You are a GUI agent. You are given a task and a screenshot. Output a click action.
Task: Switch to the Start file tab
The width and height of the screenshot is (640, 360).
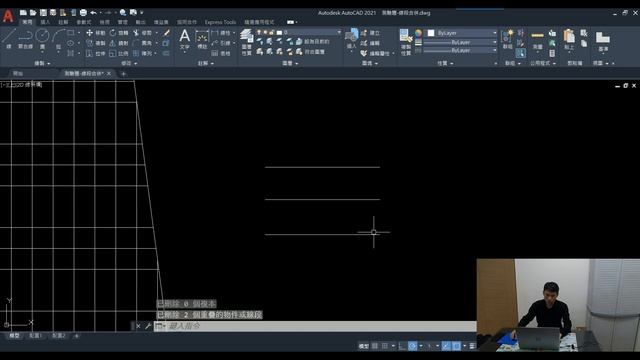coord(18,73)
